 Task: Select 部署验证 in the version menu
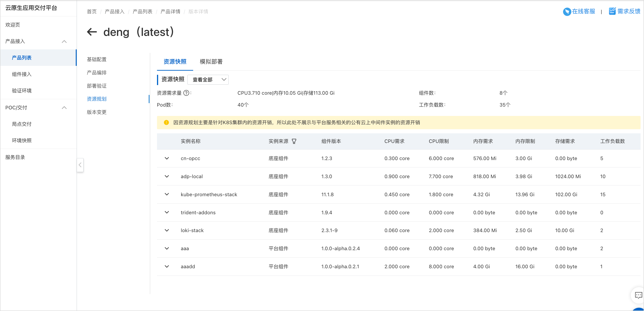[97, 86]
